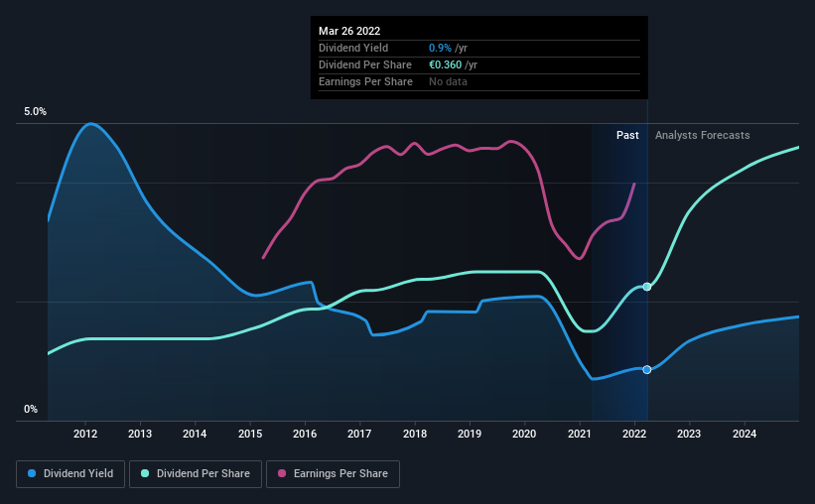Click the 5.0% y-axis label

[x=35, y=112]
